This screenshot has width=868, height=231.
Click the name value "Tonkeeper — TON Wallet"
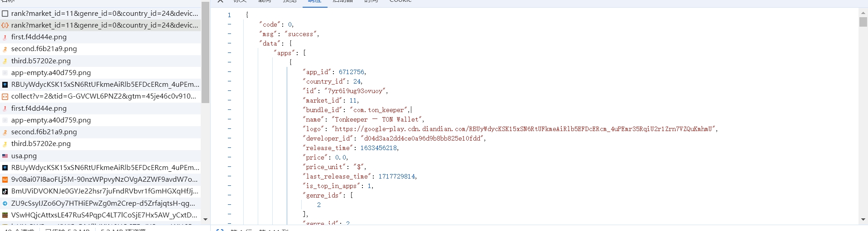(x=377, y=119)
